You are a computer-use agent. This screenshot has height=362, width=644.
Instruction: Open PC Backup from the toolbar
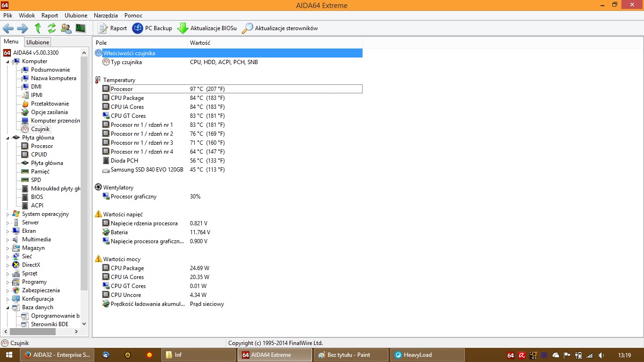point(152,28)
